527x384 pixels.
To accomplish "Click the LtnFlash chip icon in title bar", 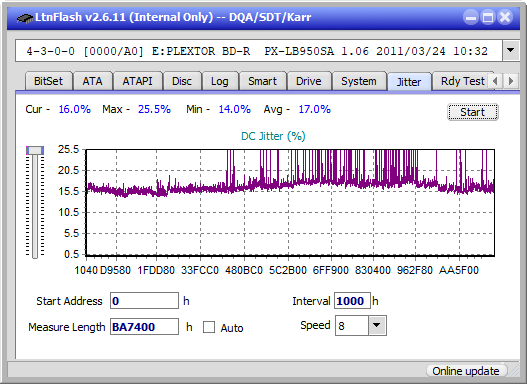I will pos(24,17).
